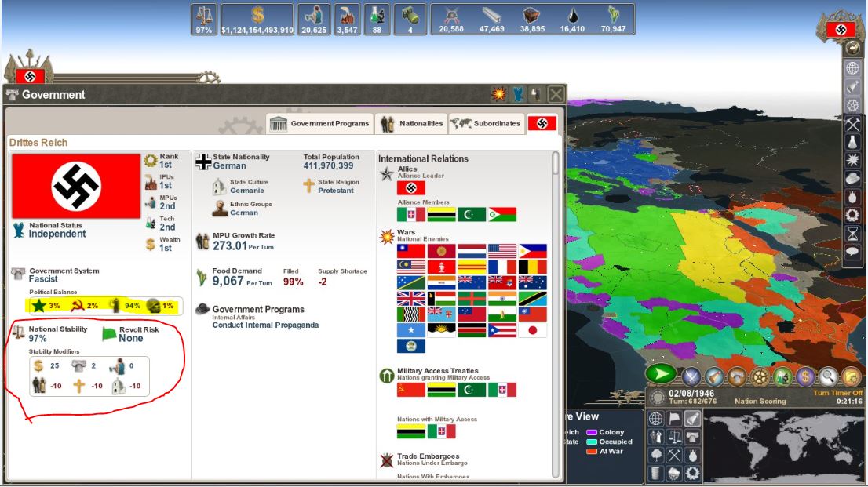Toggle the tree map mode near minimap
868x487 pixels.
[656, 456]
